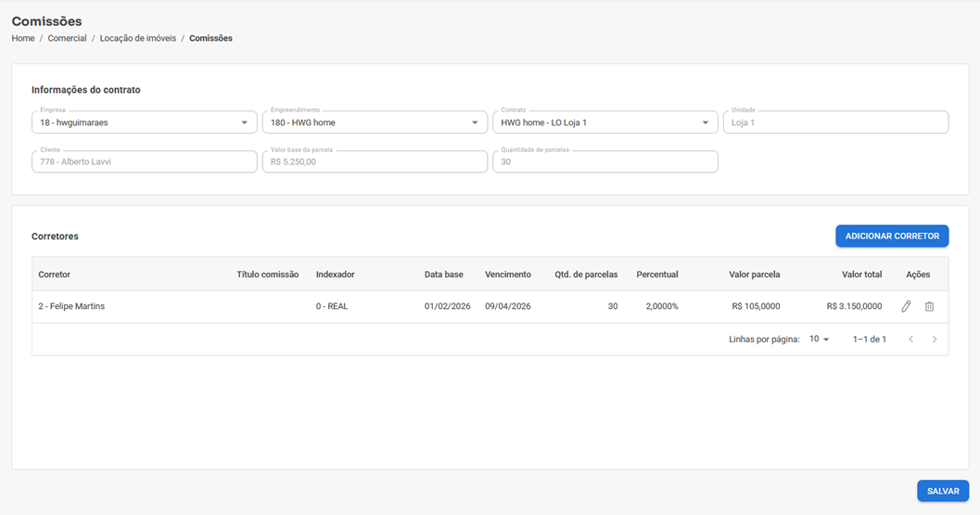This screenshot has height=515, width=980.
Task: Click the R$ 3.150,0000 total cell
Action: coord(855,306)
